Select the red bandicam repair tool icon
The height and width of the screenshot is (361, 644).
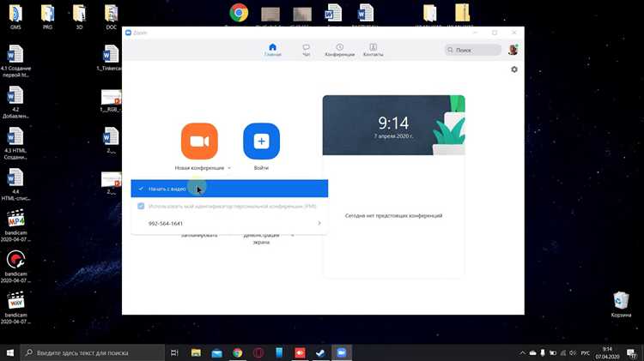[15, 267]
